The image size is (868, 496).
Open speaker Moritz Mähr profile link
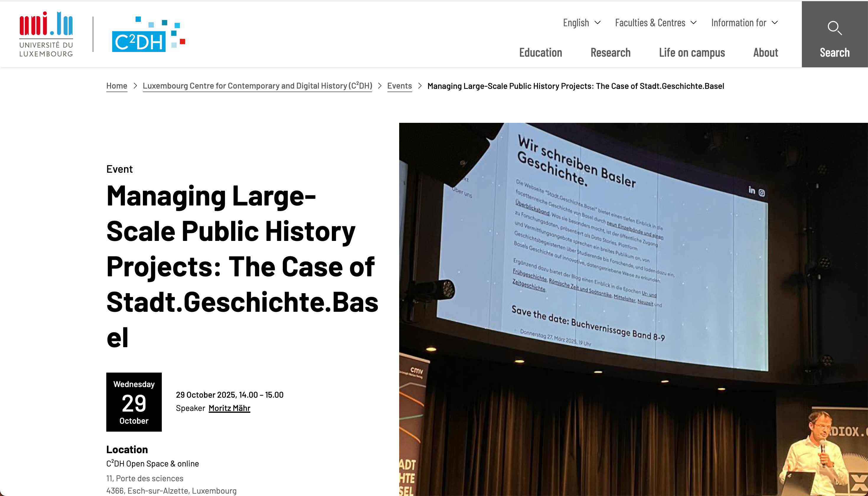pyautogui.click(x=229, y=408)
